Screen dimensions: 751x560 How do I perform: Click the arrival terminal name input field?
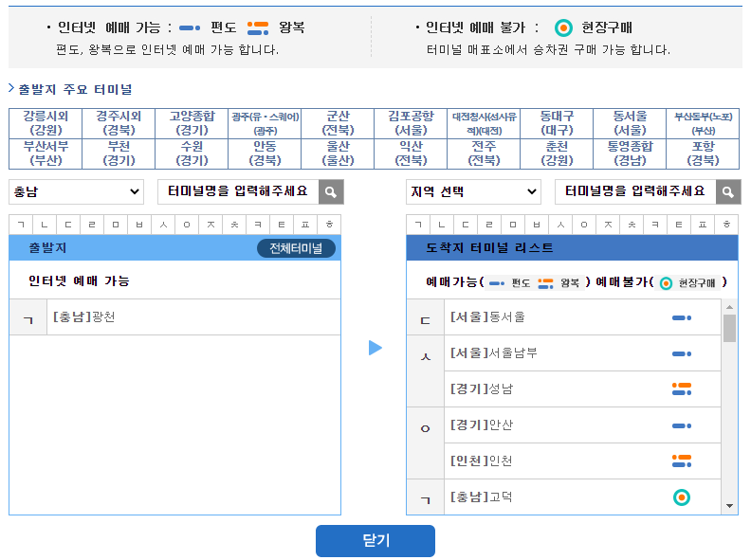[635, 192]
